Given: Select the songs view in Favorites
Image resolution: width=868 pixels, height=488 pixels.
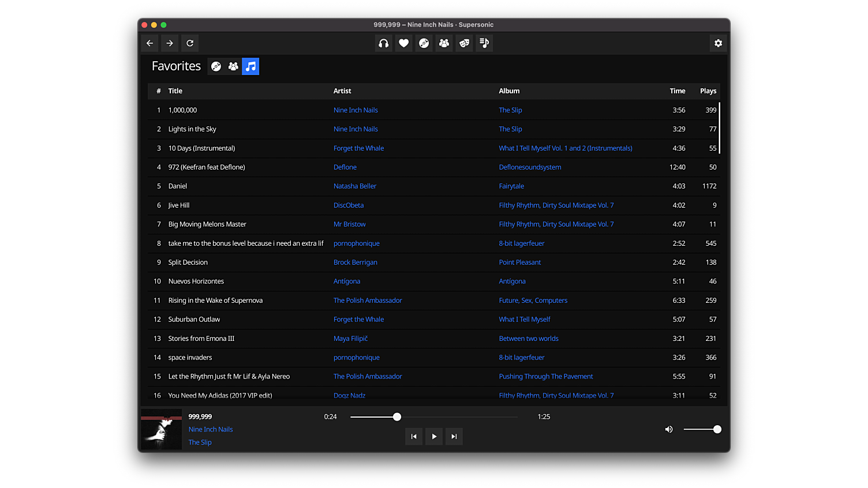Looking at the screenshot, I should click(250, 66).
